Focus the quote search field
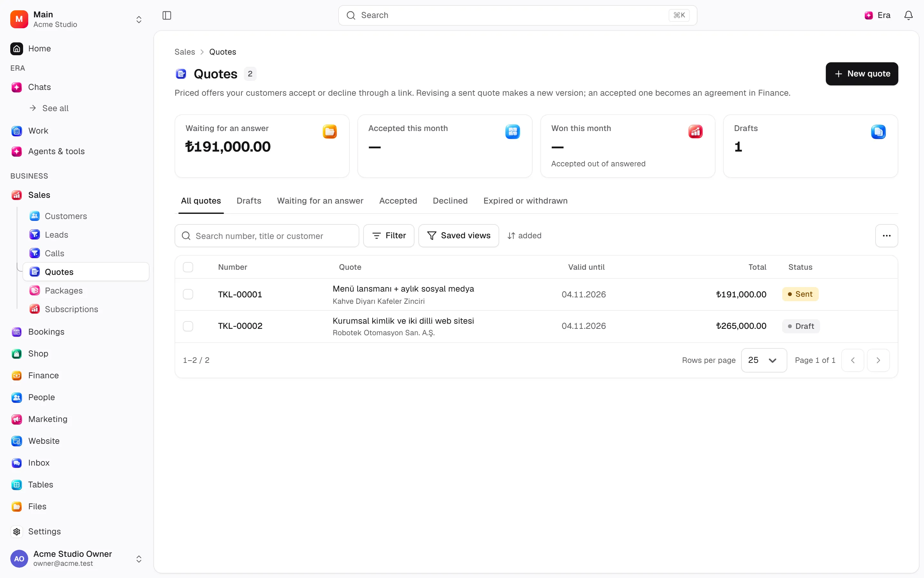 (x=267, y=235)
